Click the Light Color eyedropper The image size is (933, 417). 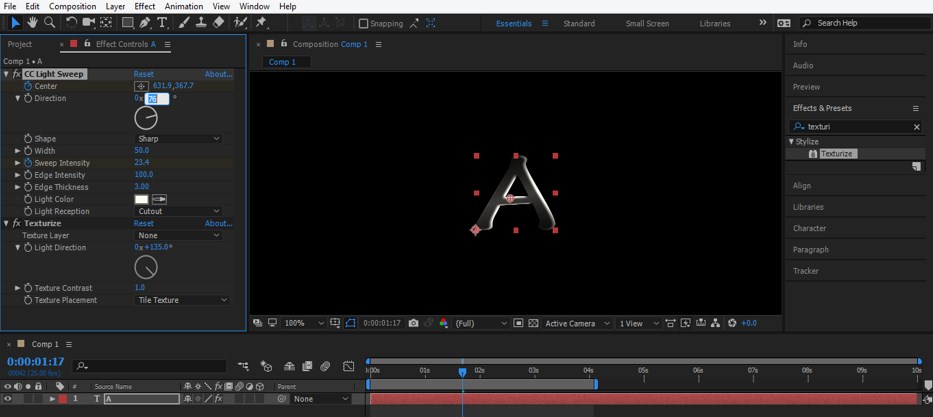coord(159,199)
